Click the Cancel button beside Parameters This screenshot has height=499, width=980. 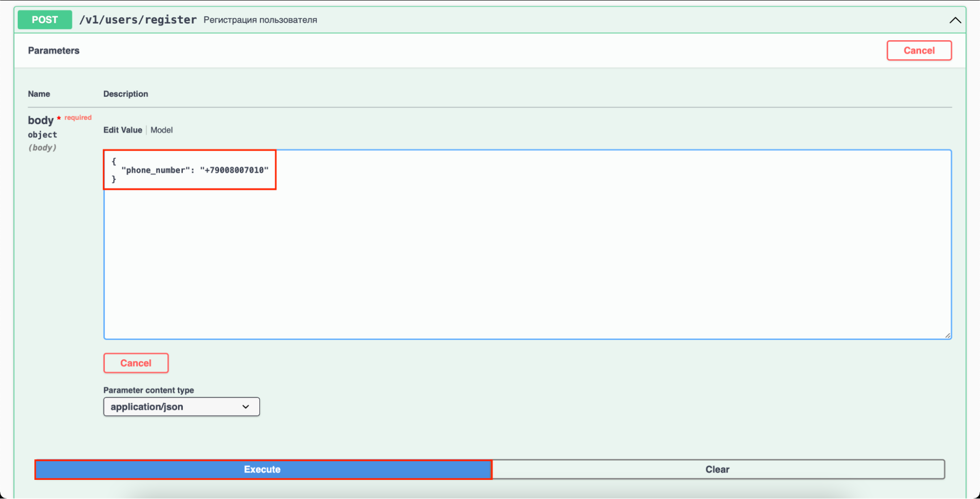919,51
